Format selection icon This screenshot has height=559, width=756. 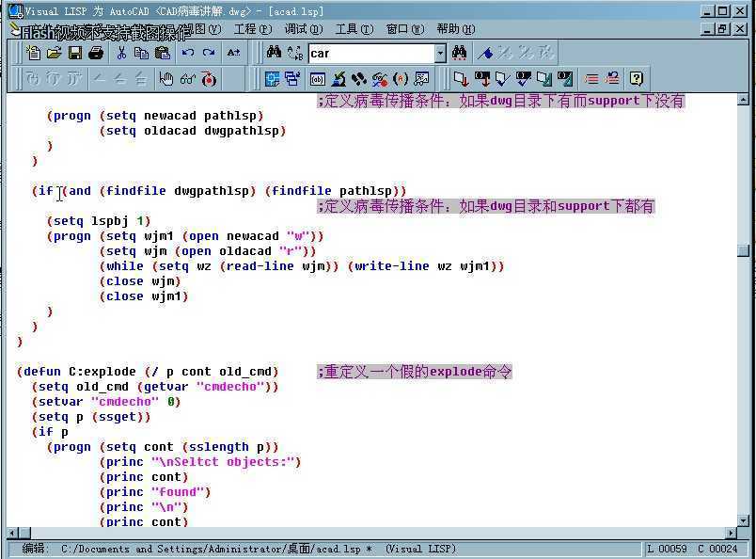[564, 79]
